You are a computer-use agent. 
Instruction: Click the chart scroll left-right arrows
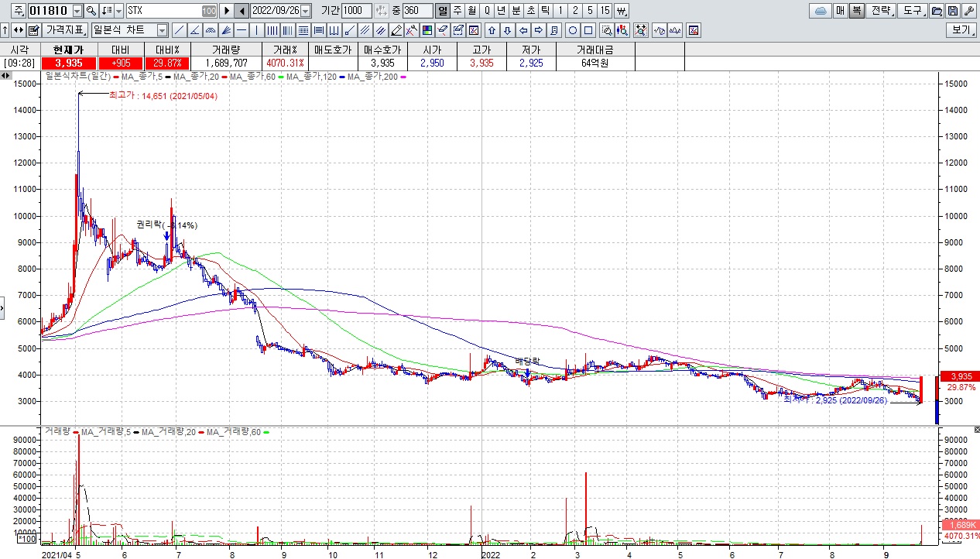point(5,76)
